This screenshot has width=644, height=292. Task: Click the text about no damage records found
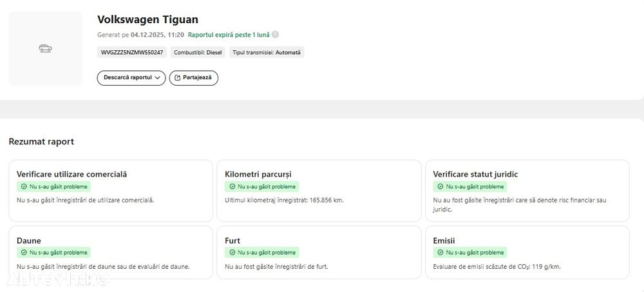point(104,266)
